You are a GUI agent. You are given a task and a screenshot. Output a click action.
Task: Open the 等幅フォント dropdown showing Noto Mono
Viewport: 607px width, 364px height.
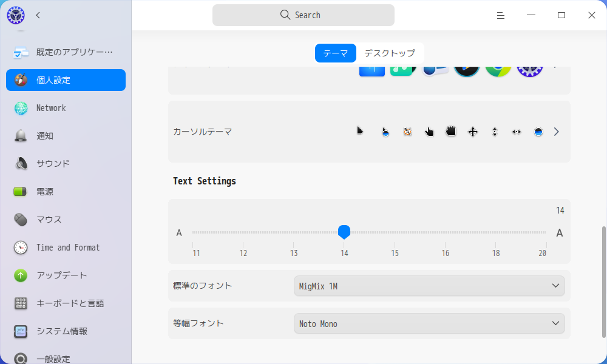(429, 323)
